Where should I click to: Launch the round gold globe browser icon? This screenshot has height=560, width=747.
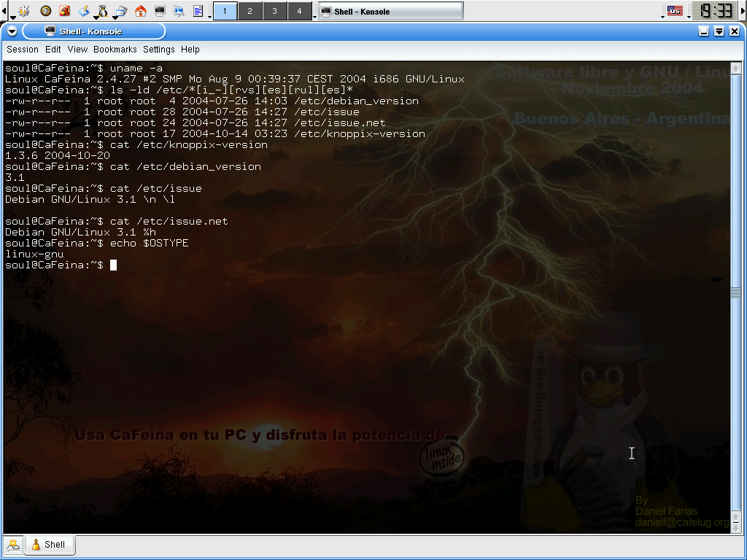(x=46, y=10)
